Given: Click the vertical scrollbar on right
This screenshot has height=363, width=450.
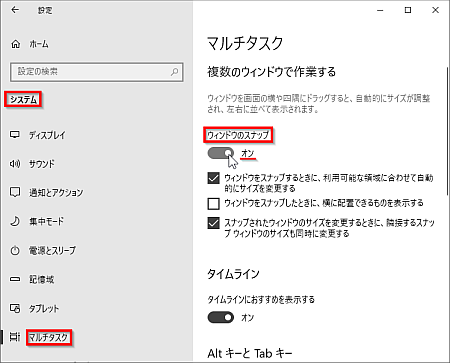Looking at the screenshot, I should [447, 131].
